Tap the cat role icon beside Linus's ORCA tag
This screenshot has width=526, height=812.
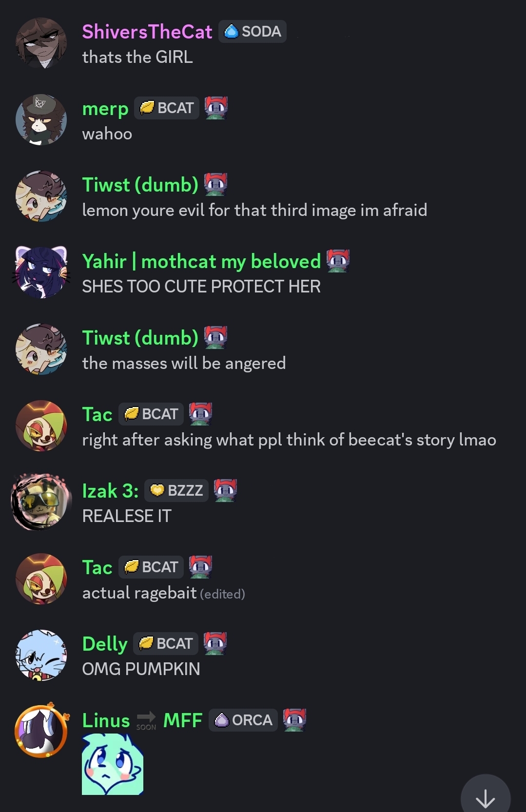pyautogui.click(x=294, y=720)
